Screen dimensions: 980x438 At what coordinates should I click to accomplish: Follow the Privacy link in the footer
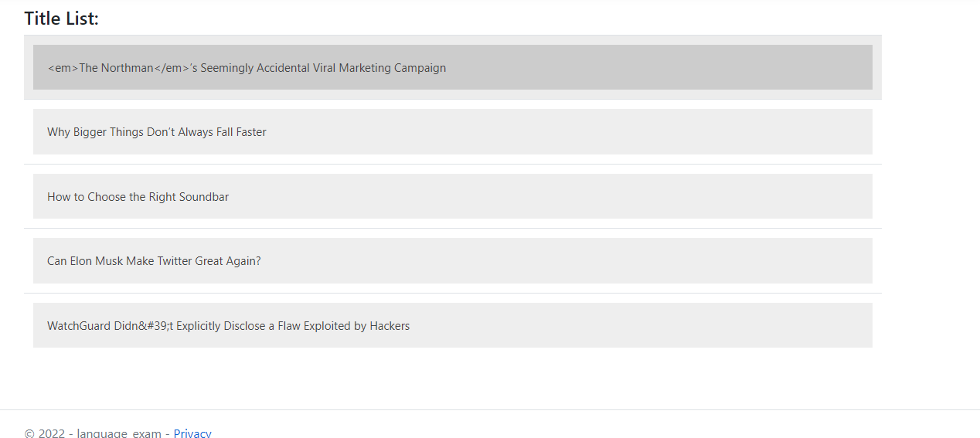[192, 433]
